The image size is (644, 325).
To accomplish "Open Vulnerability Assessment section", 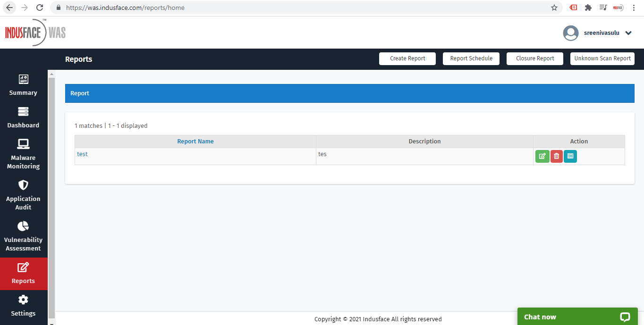I will click(23, 236).
